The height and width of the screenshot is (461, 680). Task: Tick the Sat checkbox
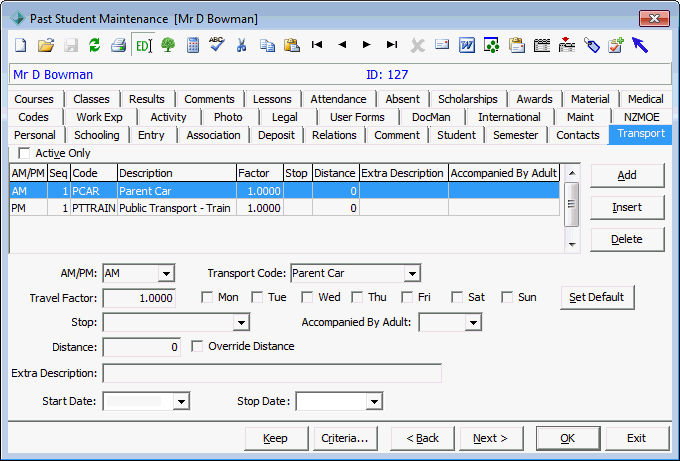coord(457,297)
